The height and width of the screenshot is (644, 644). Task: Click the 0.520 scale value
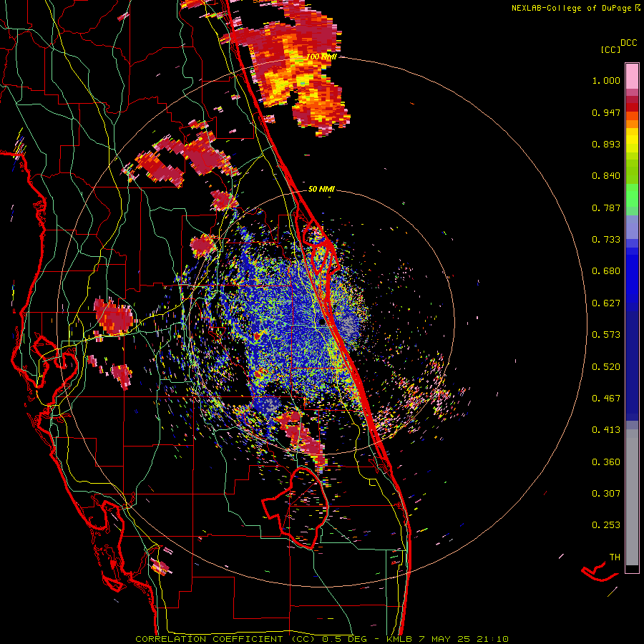pos(606,367)
